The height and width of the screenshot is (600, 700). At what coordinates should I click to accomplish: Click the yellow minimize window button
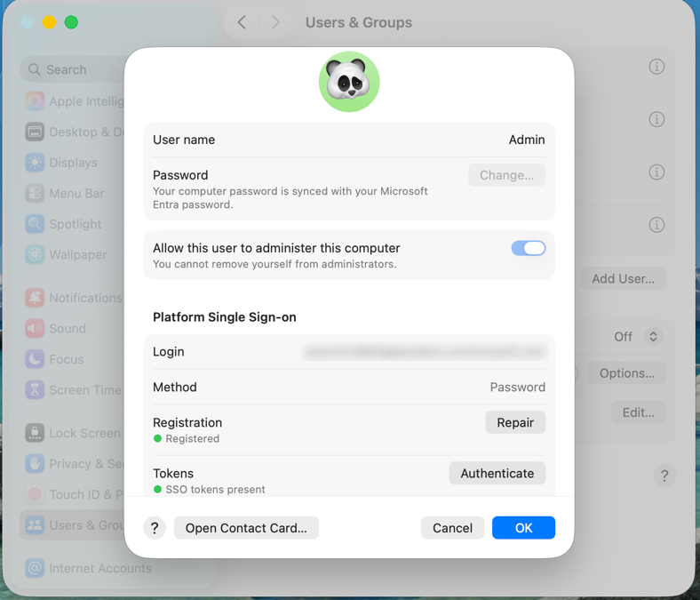[x=49, y=22]
